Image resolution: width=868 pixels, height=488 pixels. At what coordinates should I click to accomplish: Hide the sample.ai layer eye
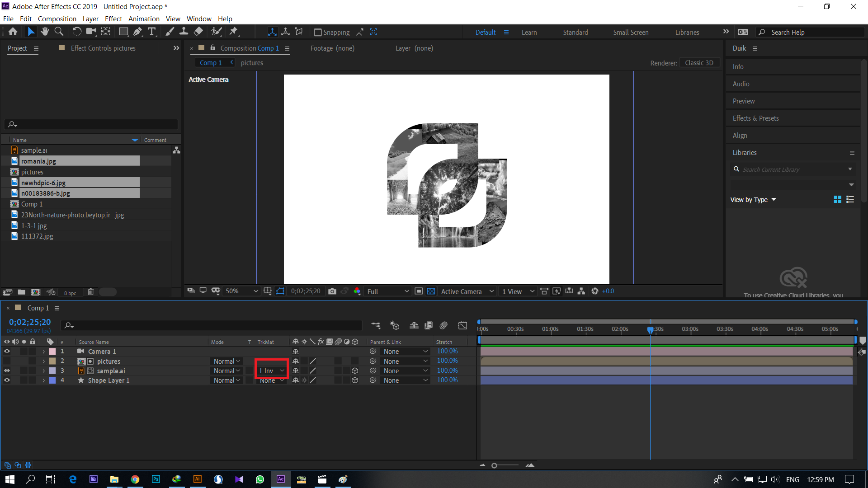click(x=7, y=371)
